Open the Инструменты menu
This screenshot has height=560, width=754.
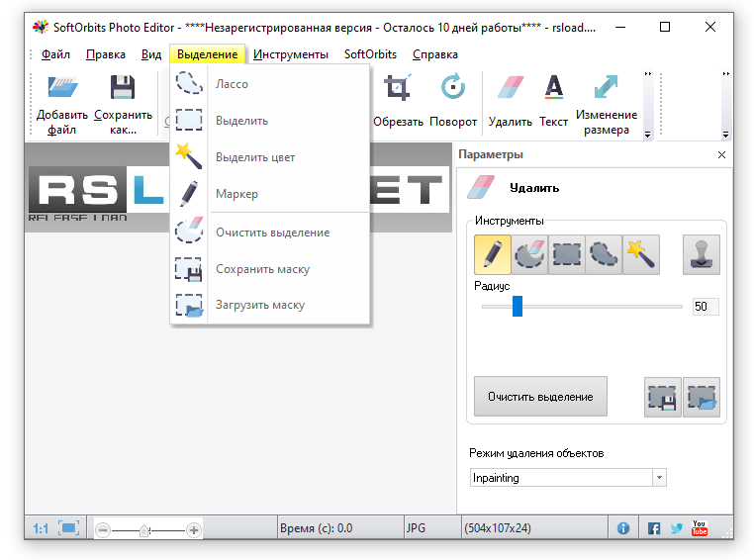[x=291, y=54]
